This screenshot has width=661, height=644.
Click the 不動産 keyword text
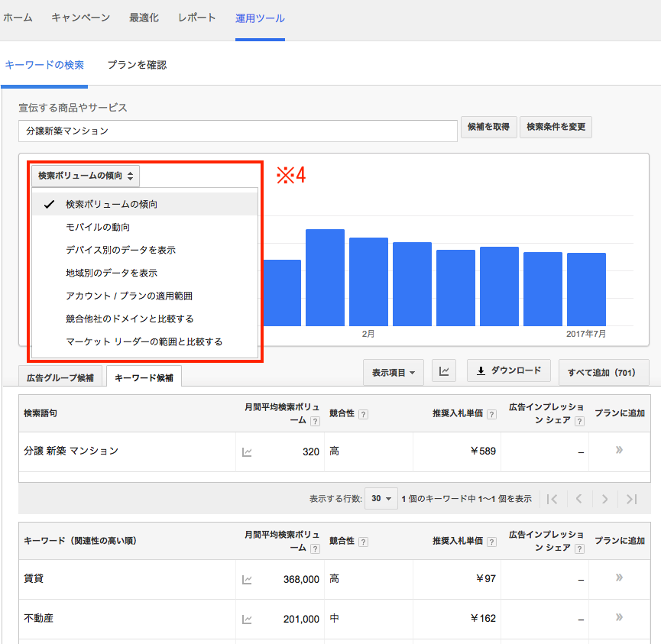point(38,618)
